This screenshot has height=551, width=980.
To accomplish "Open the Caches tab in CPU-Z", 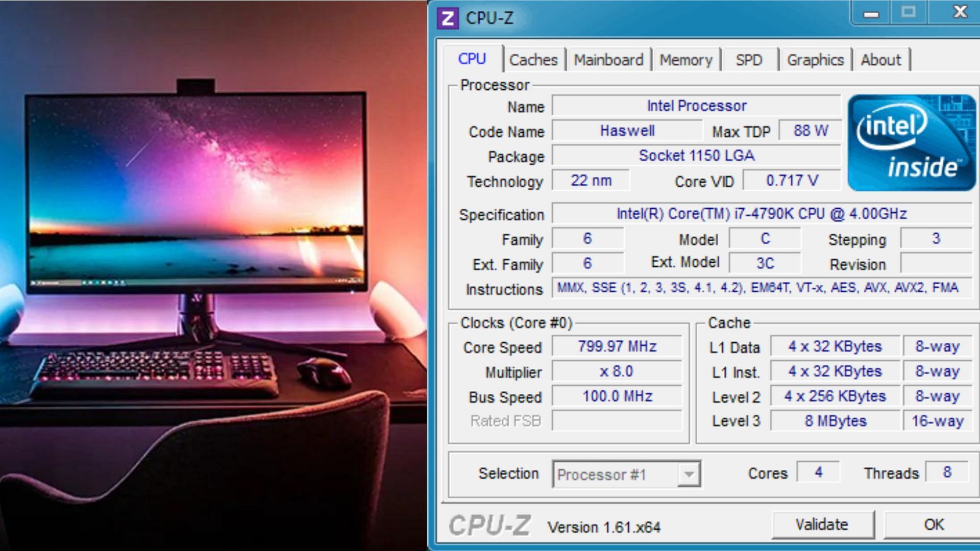I will click(x=532, y=60).
